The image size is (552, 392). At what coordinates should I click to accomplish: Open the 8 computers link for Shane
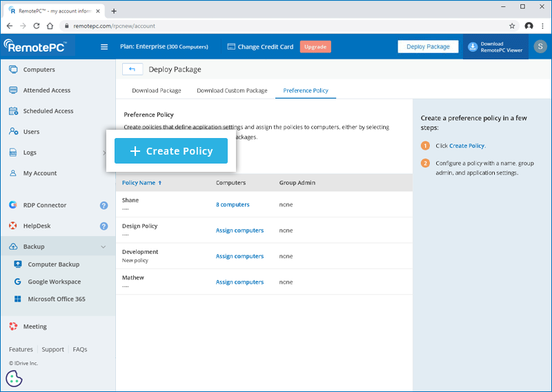[x=233, y=205]
